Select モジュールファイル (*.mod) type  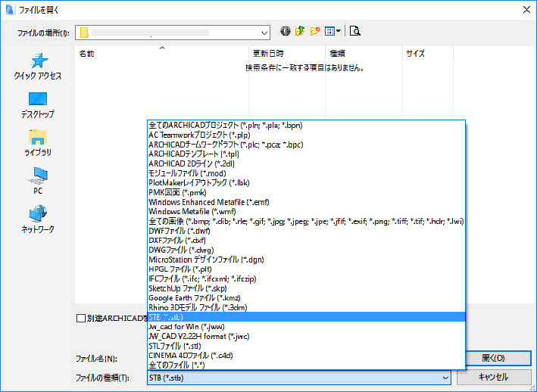click(306, 173)
